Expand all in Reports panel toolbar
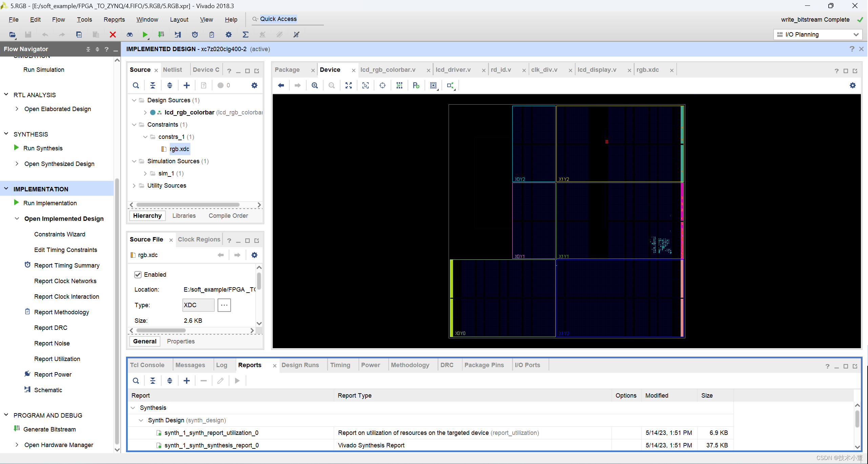The width and height of the screenshot is (868, 464). 170,381
